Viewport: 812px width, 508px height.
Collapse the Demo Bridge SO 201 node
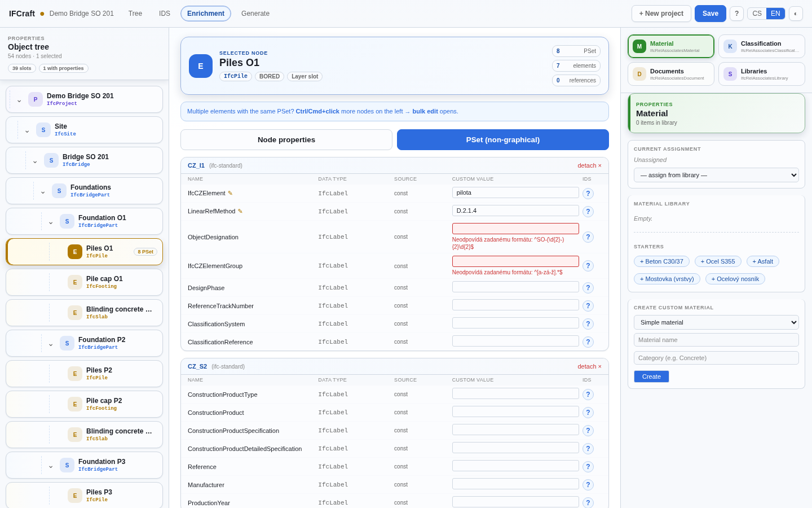pos(19,100)
